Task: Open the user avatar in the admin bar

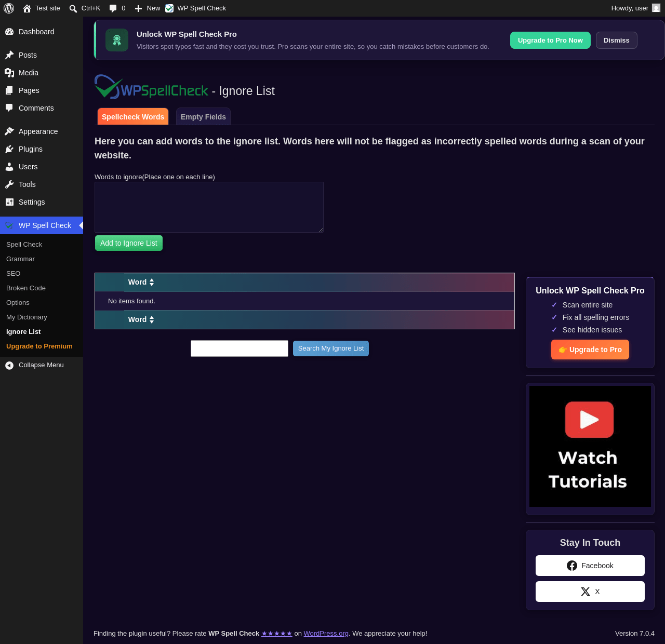Action: 656,8
